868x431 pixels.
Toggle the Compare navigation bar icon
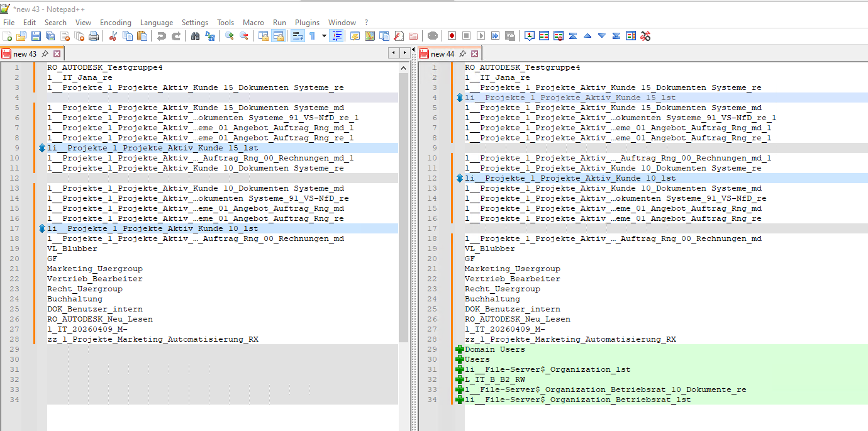[631, 36]
